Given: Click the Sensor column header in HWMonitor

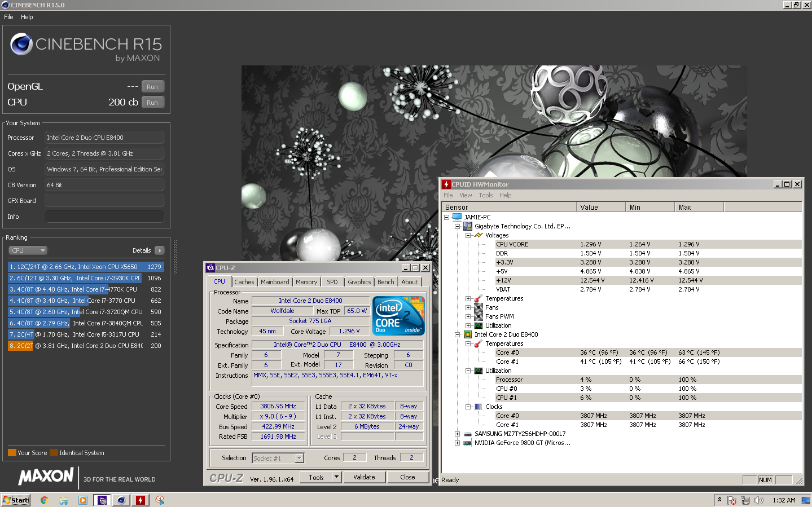Looking at the screenshot, I should (x=509, y=208).
